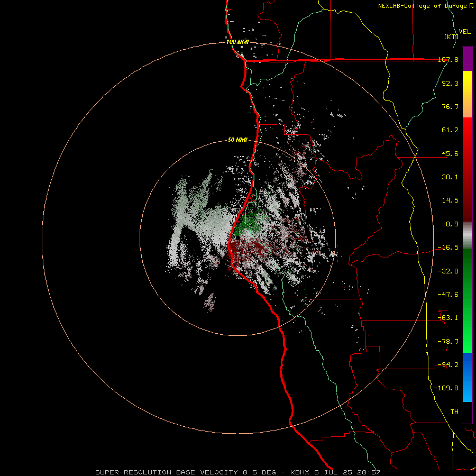Select the 76.7 legend value
The width and height of the screenshot is (476, 476).
click(450, 106)
